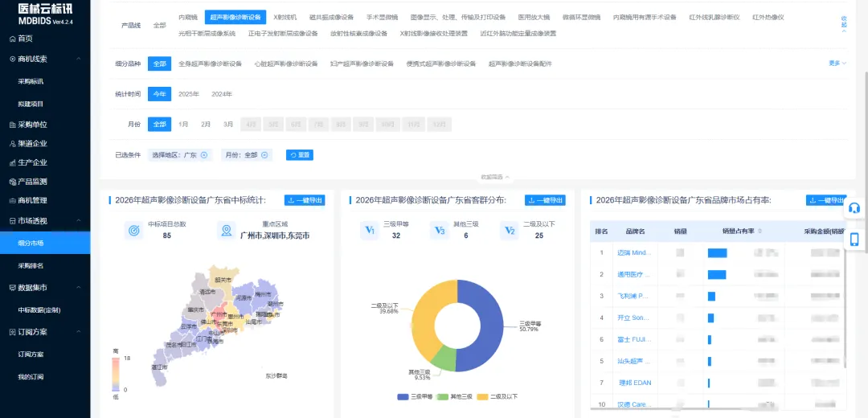
Task: Expand 更多 options for 细分品种
Action: (x=837, y=64)
